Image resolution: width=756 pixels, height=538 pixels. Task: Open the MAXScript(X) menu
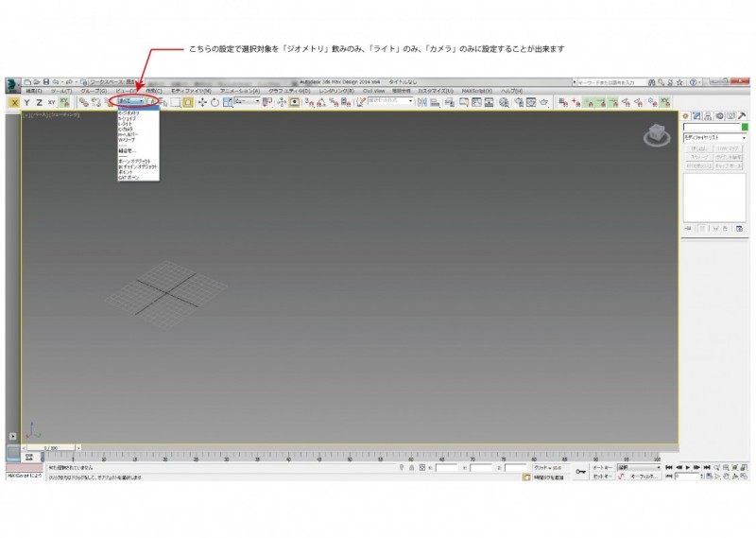point(476,91)
